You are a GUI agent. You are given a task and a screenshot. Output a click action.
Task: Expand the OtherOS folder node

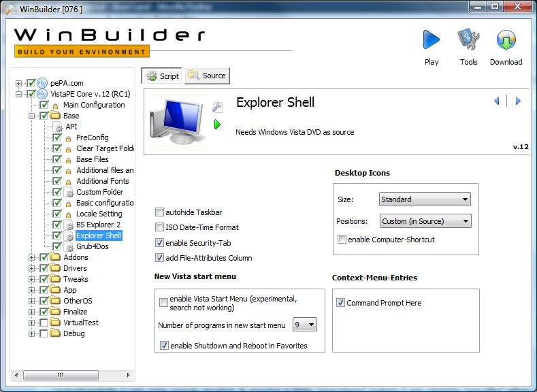tap(31, 301)
